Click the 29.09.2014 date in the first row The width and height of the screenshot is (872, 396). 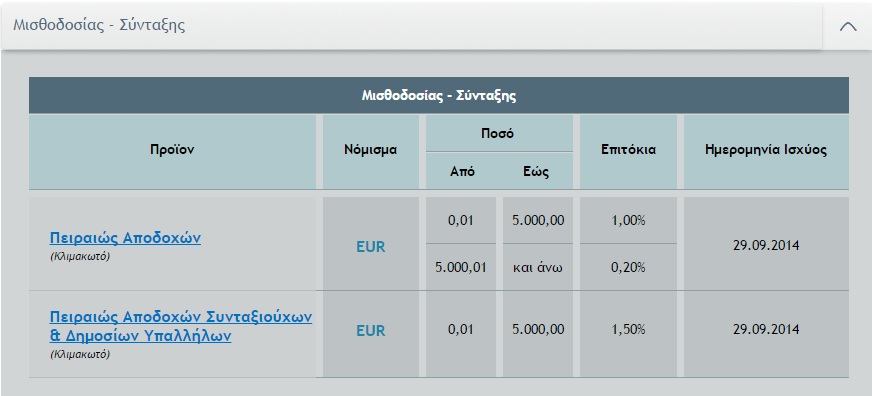tap(766, 245)
